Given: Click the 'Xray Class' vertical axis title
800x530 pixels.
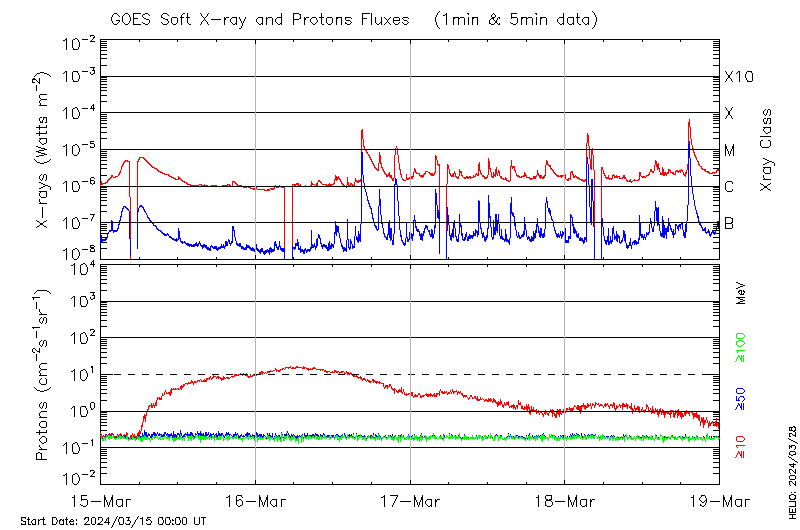Looking at the screenshot, I should (x=766, y=150).
